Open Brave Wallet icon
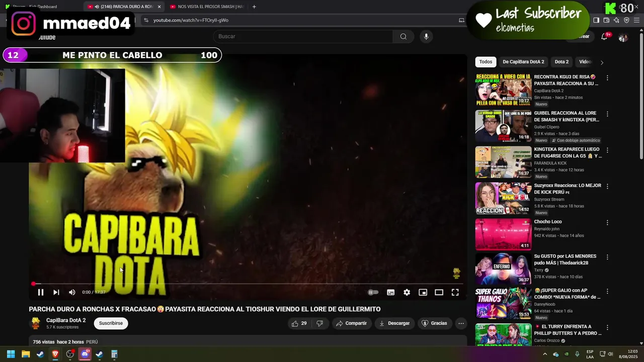Image resolution: width=644 pixels, height=362 pixels. (606, 20)
